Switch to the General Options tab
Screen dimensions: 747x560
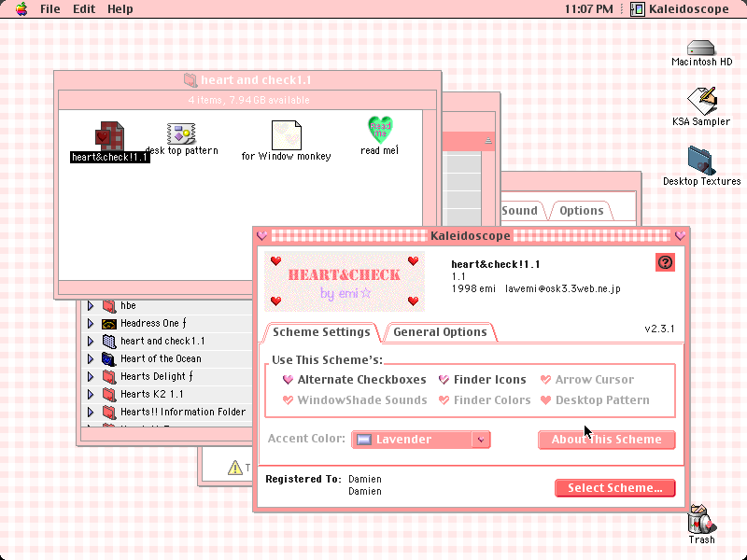[x=440, y=332]
